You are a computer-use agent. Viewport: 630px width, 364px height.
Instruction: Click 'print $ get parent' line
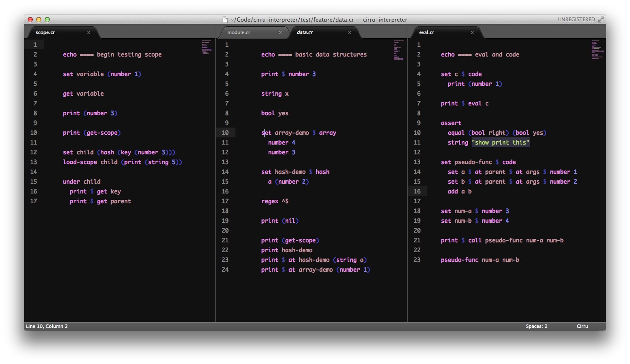coord(100,201)
